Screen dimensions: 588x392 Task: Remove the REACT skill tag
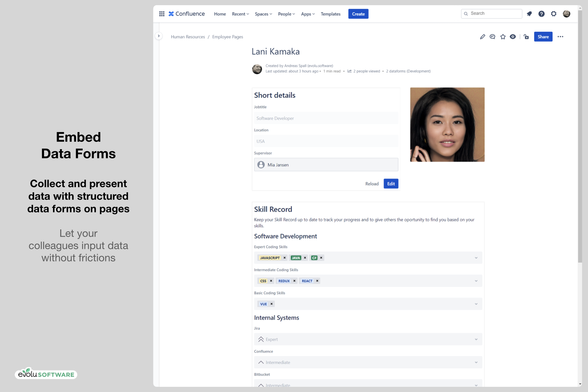tap(317, 281)
